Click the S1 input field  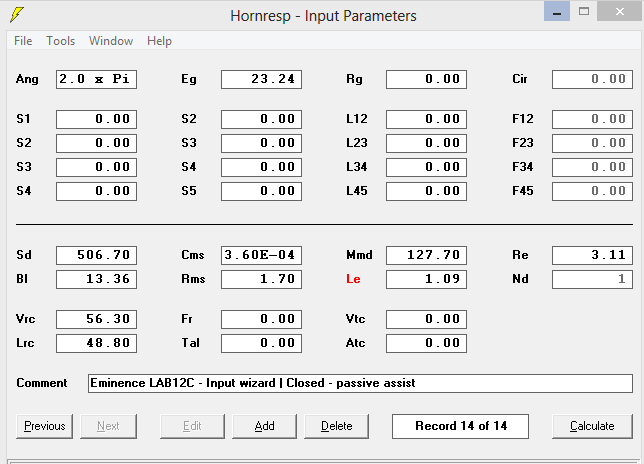[x=97, y=119]
